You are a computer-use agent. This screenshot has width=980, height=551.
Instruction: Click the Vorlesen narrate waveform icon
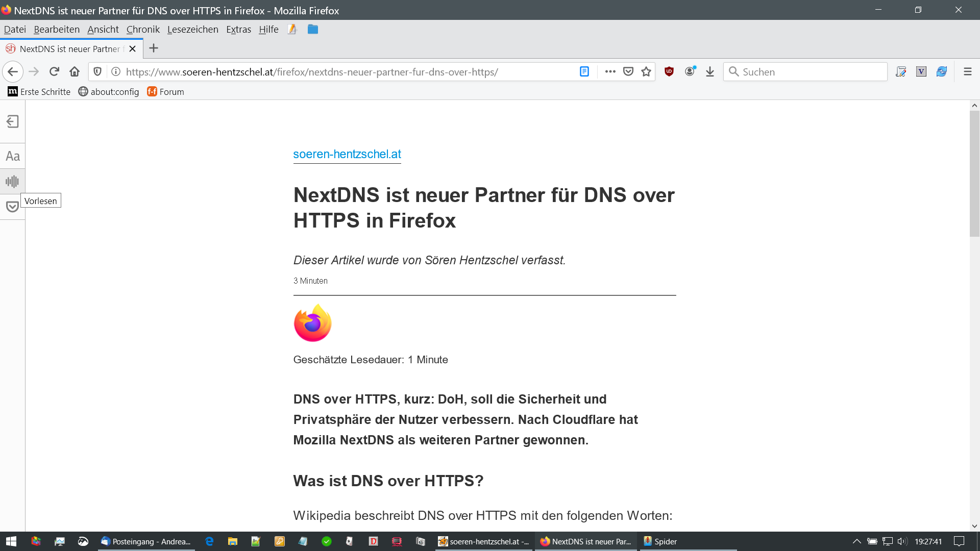tap(12, 181)
